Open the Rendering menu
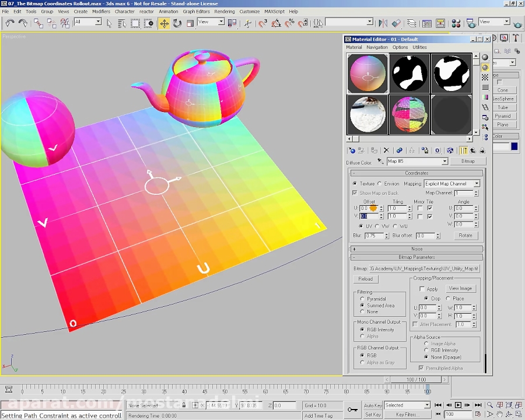This screenshot has width=525, height=420. 224,11
